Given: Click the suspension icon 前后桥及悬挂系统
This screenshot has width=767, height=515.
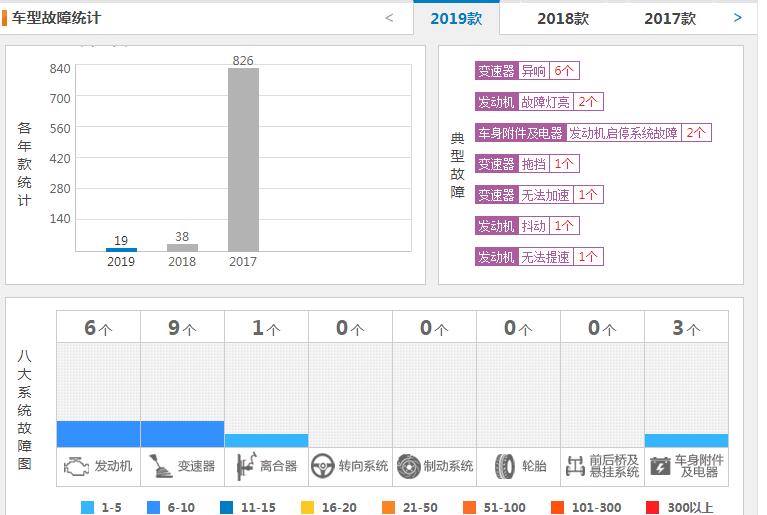Looking at the screenshot, I should point(575,466).
